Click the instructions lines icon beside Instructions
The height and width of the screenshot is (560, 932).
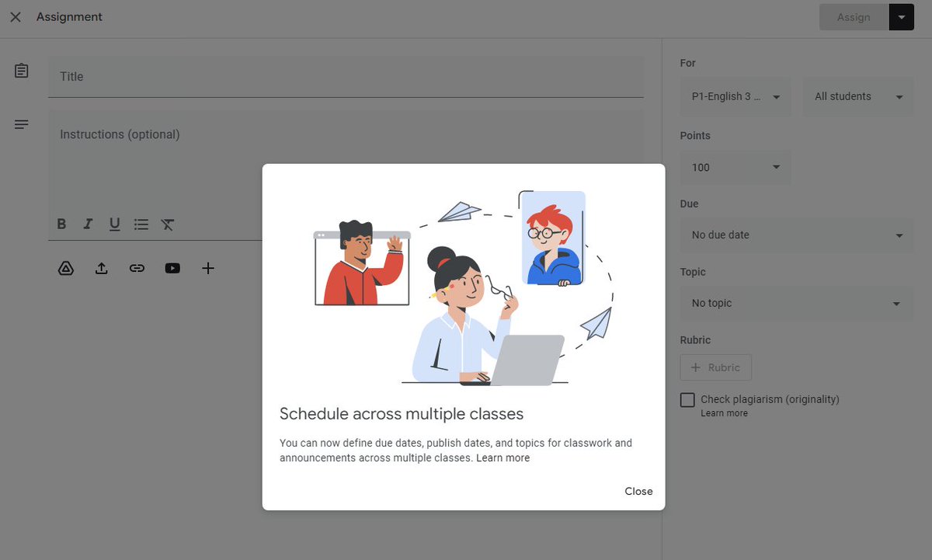(22, 124)
